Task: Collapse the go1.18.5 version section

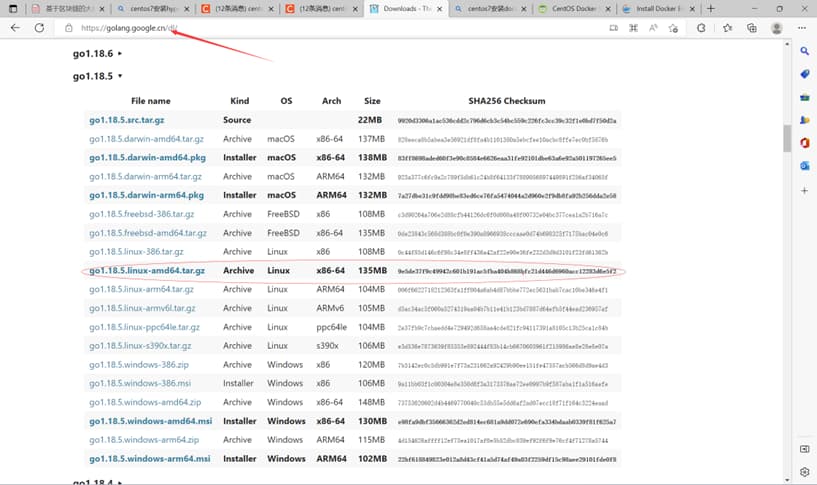Action: pos(97,76)
